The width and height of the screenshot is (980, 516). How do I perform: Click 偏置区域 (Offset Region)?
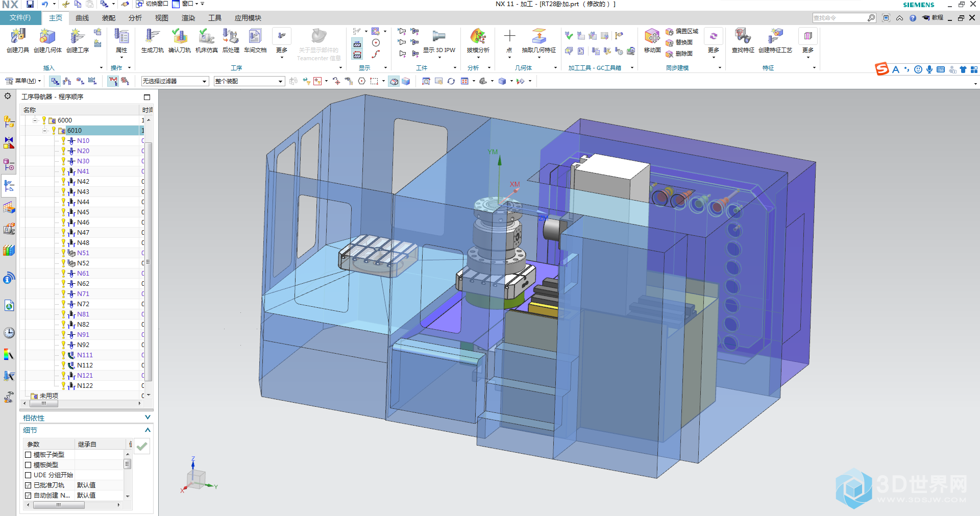tap(682, 32)
